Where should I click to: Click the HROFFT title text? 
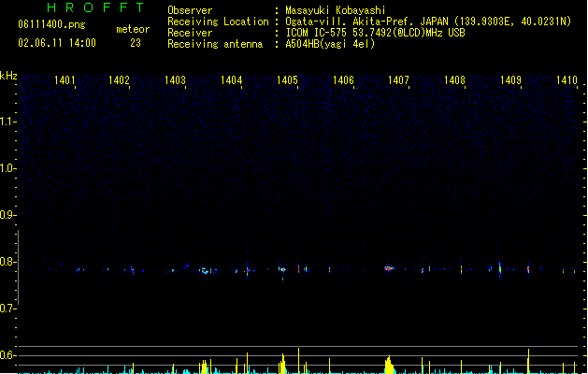coord(96,7)
